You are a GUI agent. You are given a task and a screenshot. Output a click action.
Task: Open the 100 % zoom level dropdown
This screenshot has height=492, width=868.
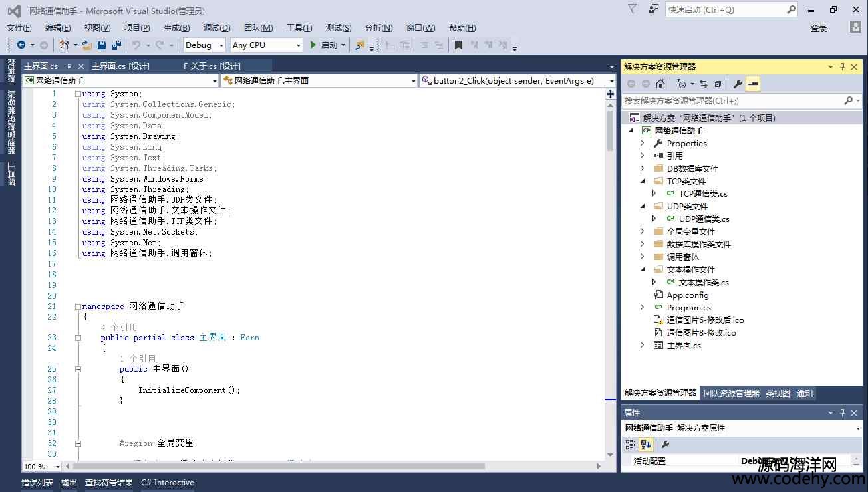pyautogui.click(x=42, y=467)
